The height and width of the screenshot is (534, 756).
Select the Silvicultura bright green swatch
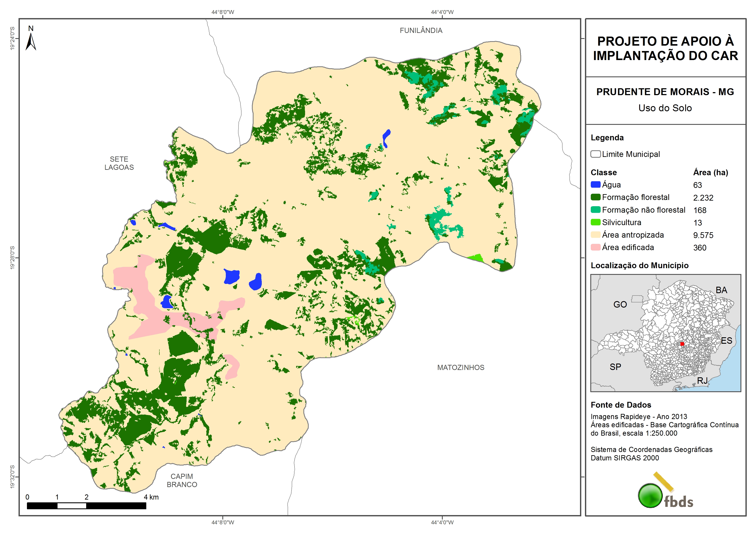(x=595, y=222)
